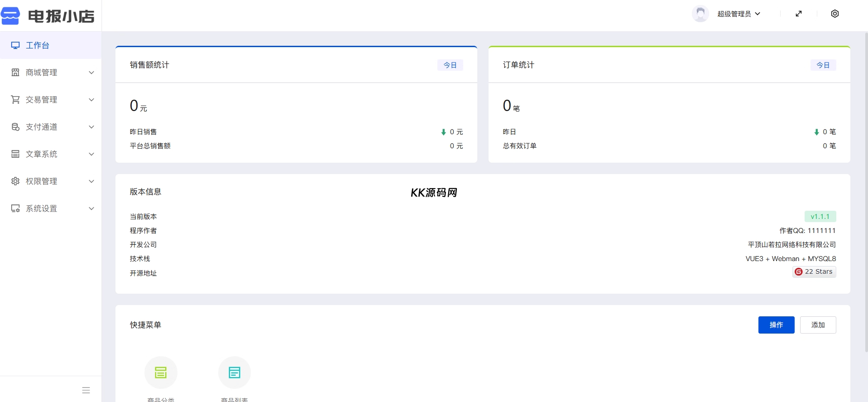Expand the 文章系统 chevron

point(91,154)
